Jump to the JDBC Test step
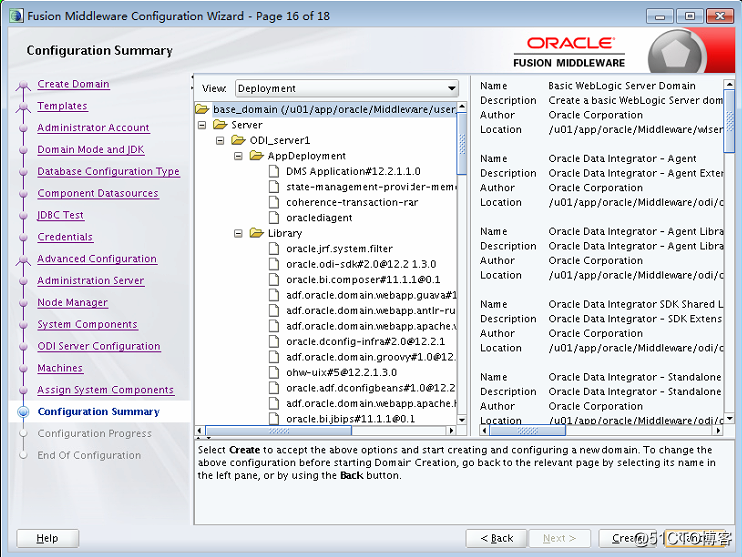Screen dimensions: 742x557 [61, 215]
